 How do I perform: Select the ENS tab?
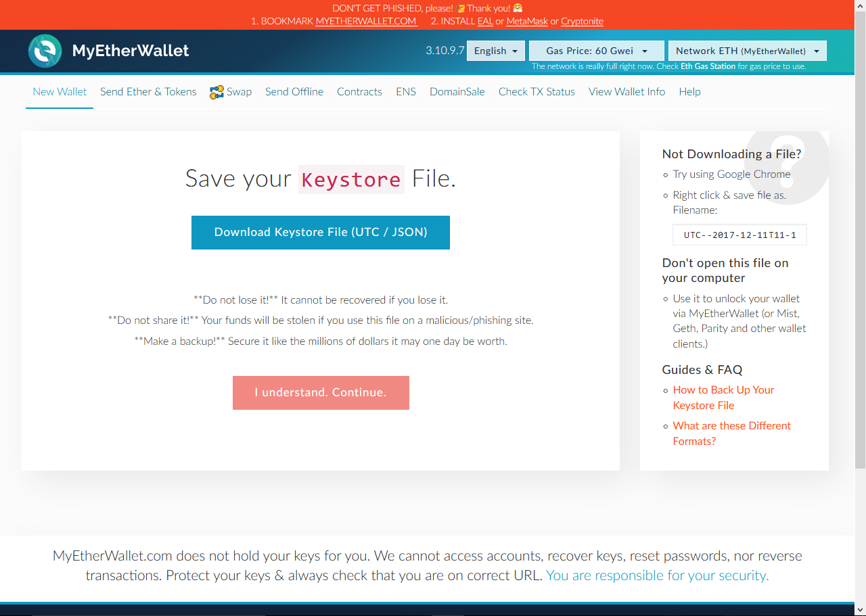(x=405, y=91)
